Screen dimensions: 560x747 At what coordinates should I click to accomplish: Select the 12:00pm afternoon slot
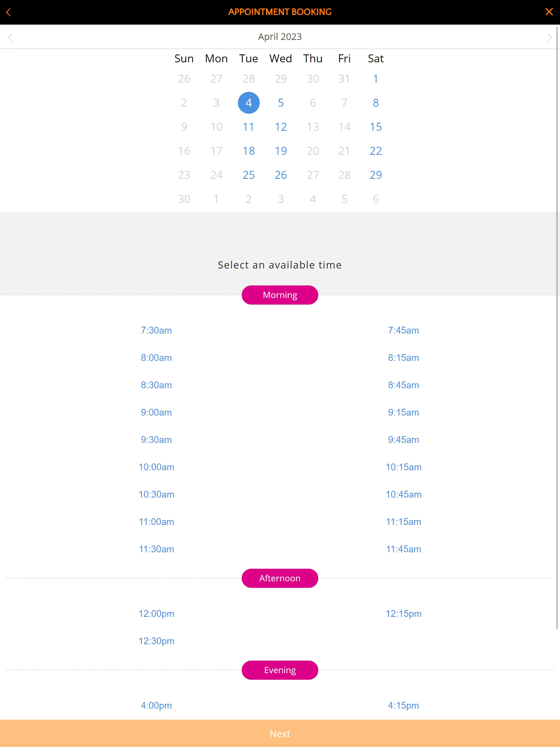[x=156, y=614]
